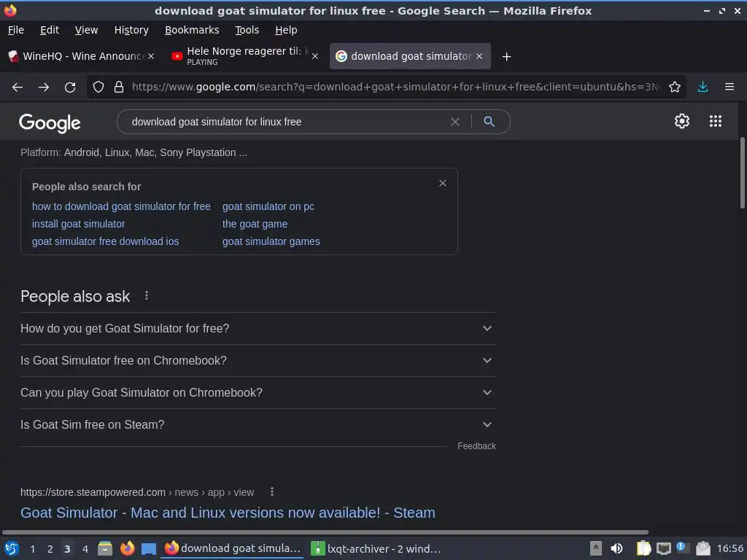Open the History menu
747x560 pixels.
tap(131, 30)
